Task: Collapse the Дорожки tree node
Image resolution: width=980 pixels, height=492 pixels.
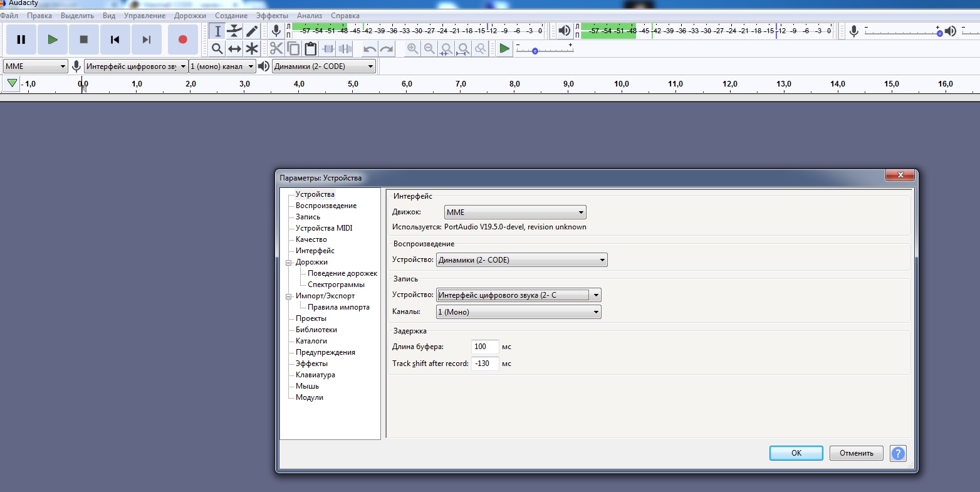Action: tap(289, 263)
